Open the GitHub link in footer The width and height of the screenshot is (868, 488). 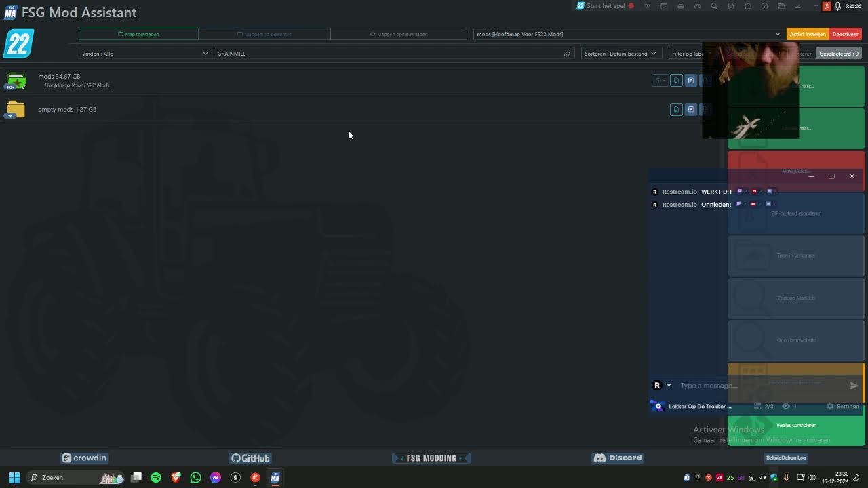point(250,458)
